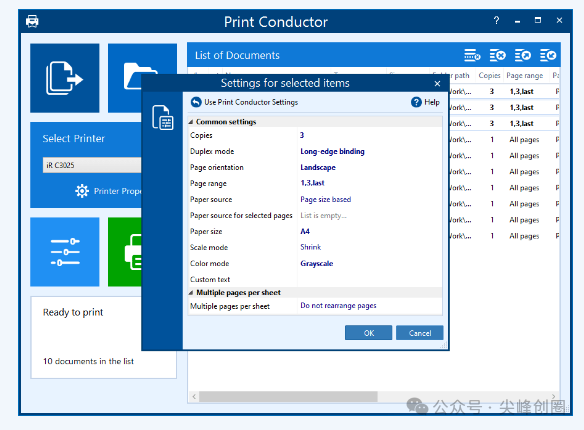Click the Help question mark icon in dialog
Image resolution: width=584 pixels, height=430 pixels.
(416, 102)
